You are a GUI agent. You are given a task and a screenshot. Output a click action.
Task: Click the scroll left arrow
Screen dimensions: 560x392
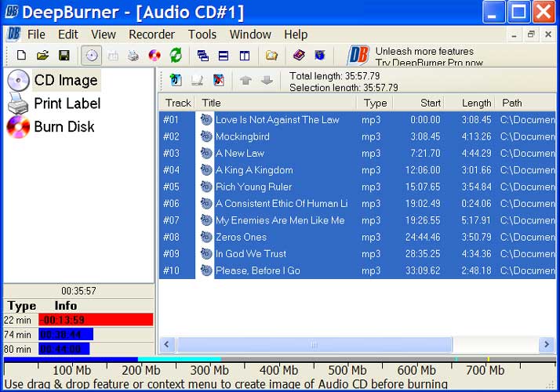click(166, 344)
